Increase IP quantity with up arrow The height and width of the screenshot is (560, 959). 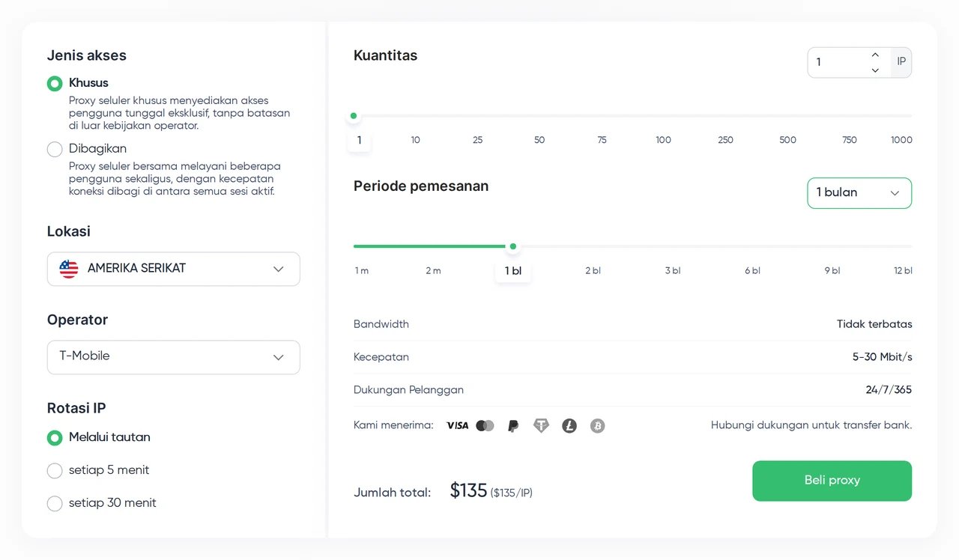[875, 55]
